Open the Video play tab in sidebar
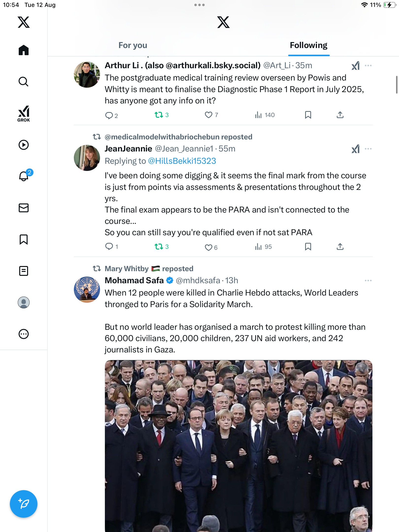This screenshot has height=532, width=399. coord(24,145)
